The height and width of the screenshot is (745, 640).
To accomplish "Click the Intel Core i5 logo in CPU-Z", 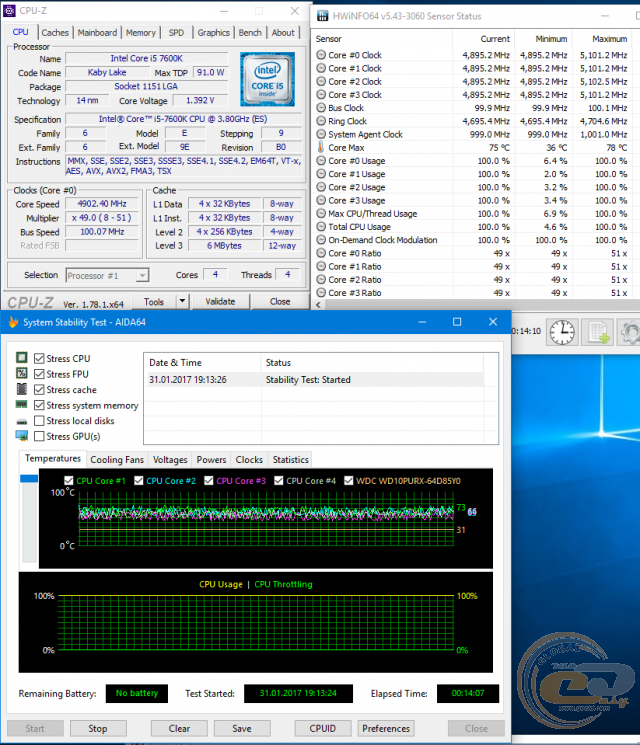I will [x=267, y=79].
